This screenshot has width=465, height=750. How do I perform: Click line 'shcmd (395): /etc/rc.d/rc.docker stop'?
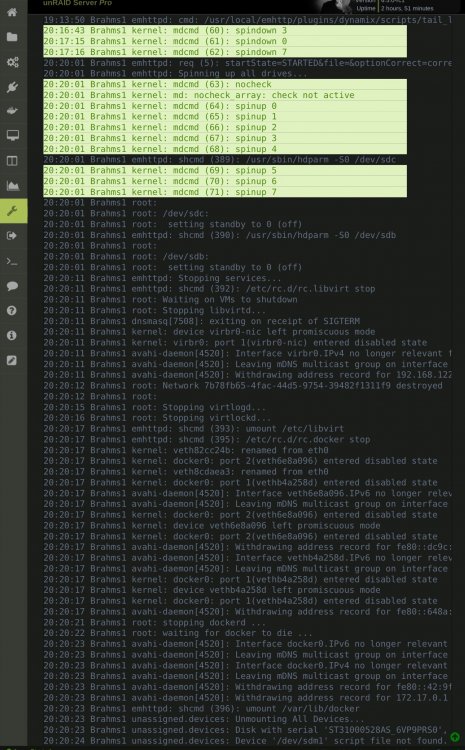coord(207,440)
